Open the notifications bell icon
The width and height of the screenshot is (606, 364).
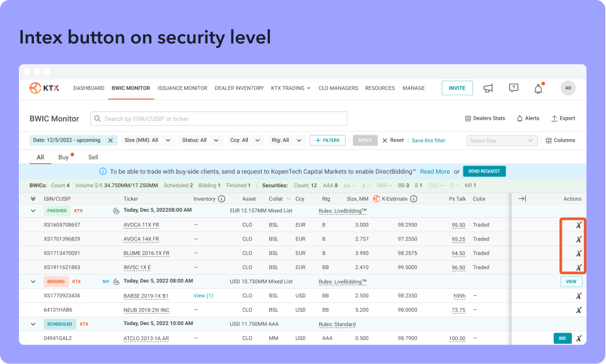538,89
